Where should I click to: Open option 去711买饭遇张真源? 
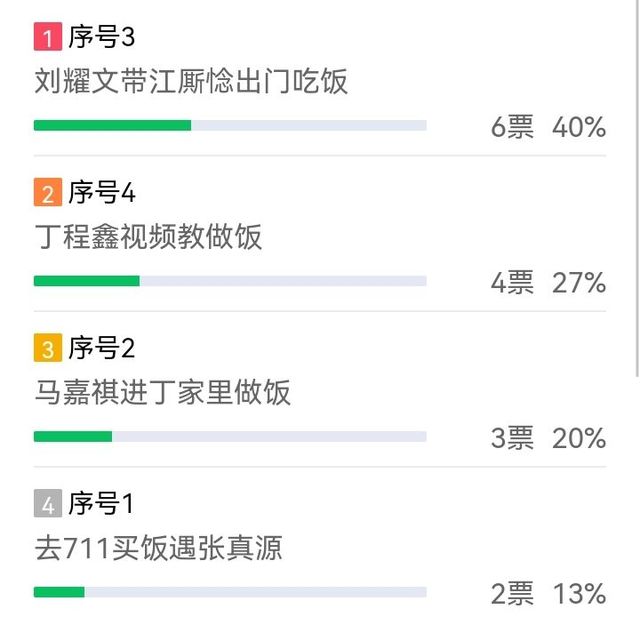click(158, 548)
